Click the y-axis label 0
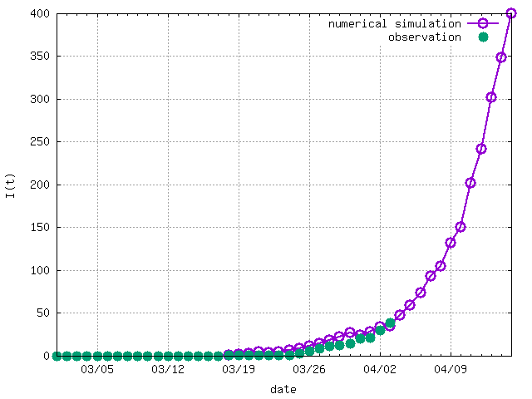The height and width of the screenshot is (399, 532). pos(47,356)
